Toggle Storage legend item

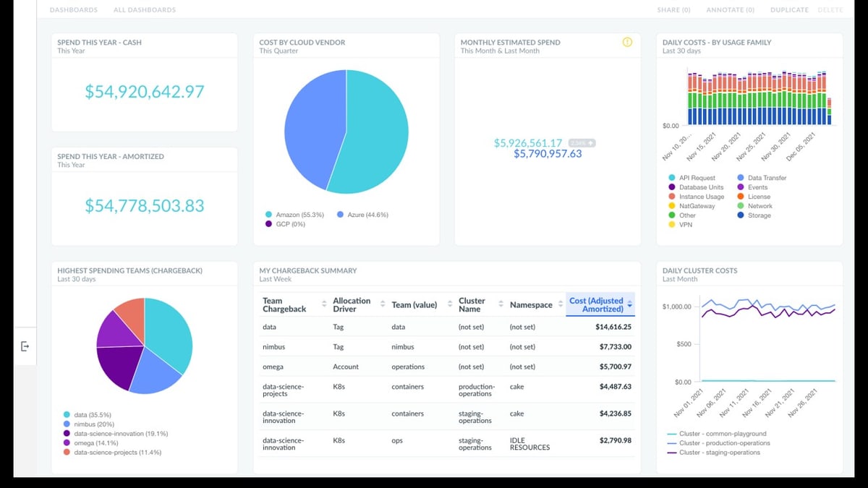[754, 215]
